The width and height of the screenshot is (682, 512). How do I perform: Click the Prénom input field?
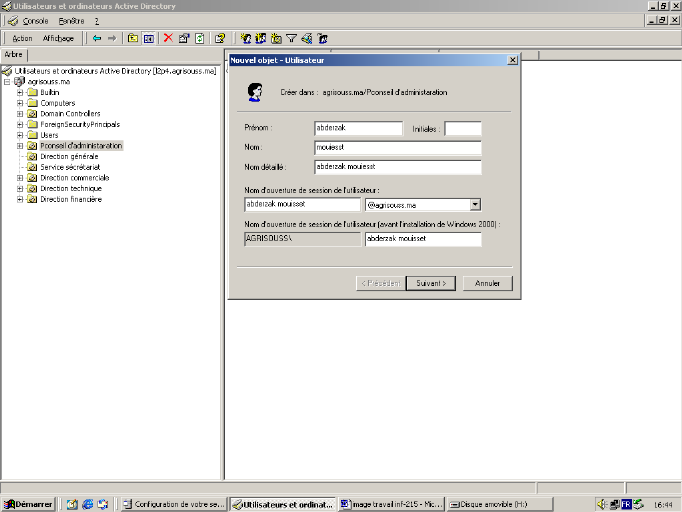click(x=358, y=128)
